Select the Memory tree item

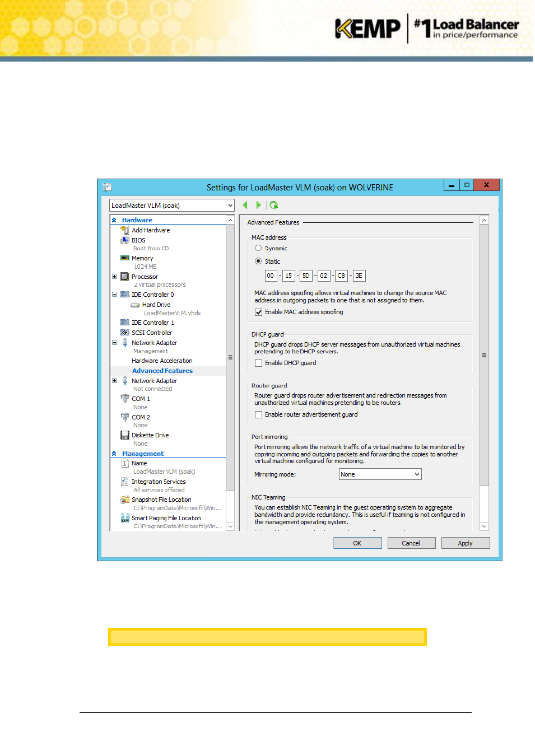142,258
